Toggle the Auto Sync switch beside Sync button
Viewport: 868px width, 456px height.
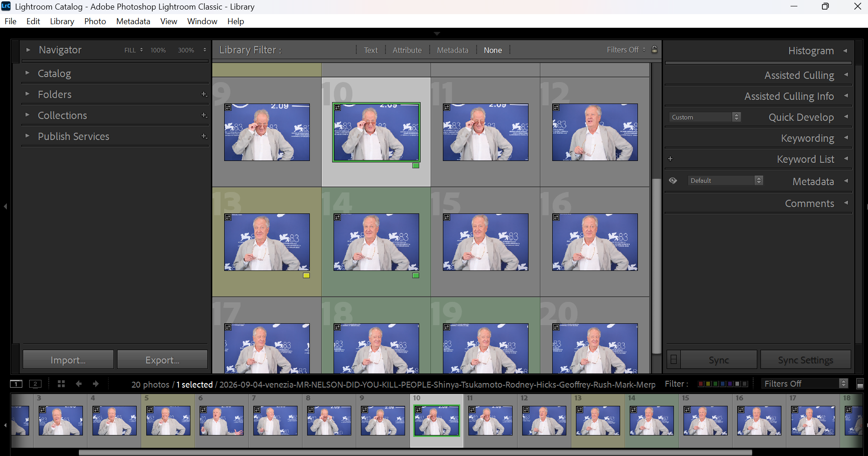[x=673, y=360]
